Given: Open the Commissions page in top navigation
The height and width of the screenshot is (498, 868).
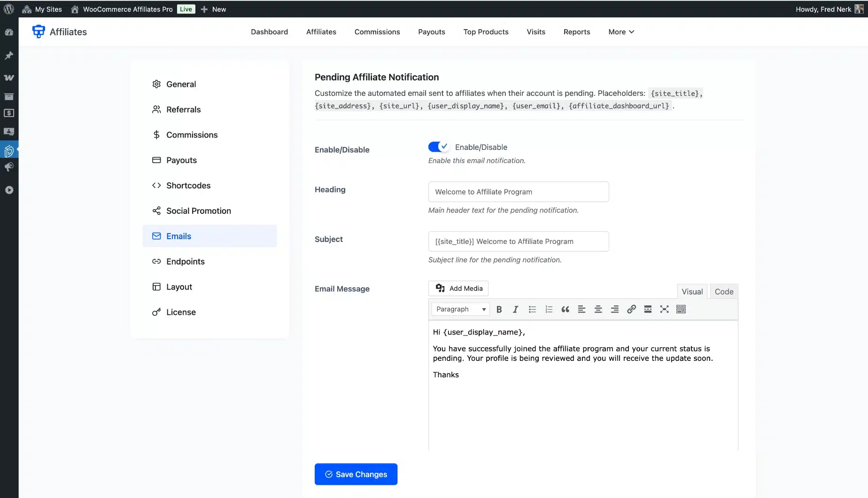Looking at the screenshot, I should point(377,32).
